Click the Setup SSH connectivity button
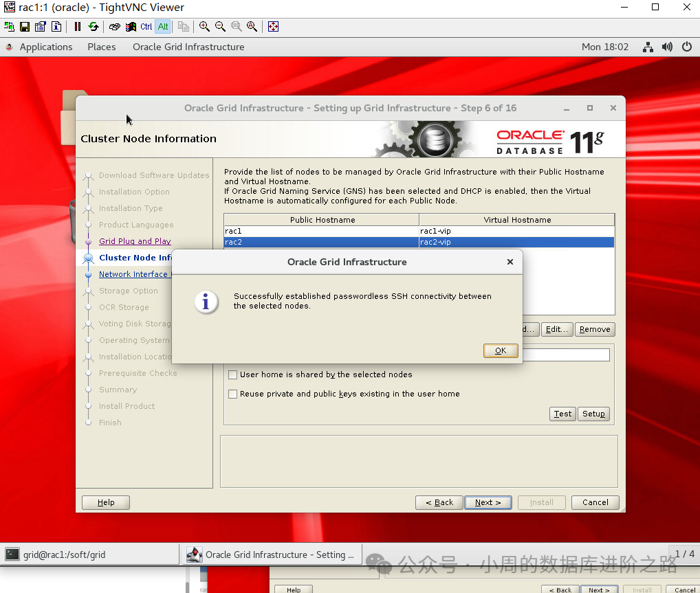 click(593, 414)
